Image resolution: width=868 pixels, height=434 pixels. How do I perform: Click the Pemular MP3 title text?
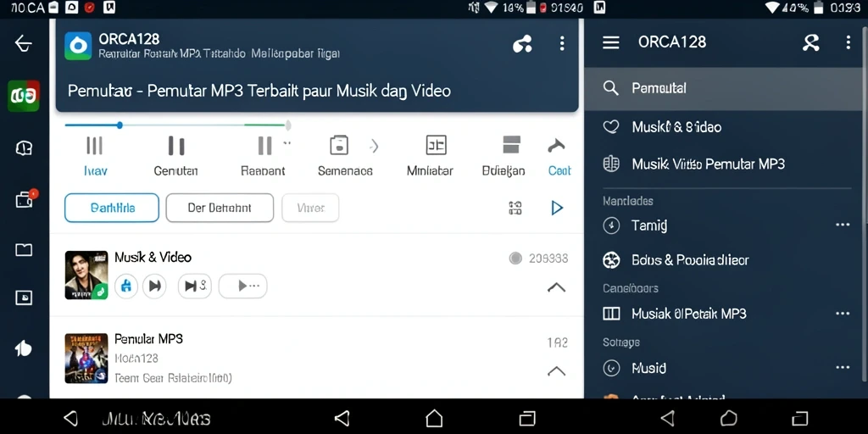[149, 339]
